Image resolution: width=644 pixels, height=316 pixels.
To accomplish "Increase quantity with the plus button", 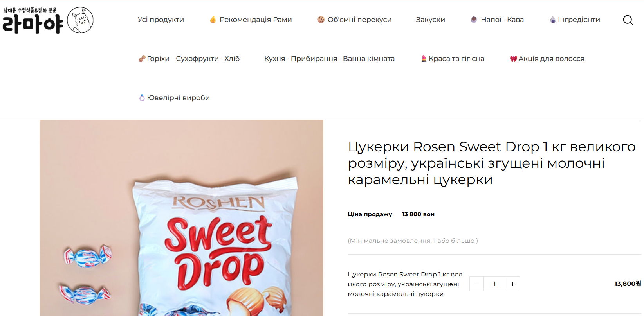I will (512, 284).
